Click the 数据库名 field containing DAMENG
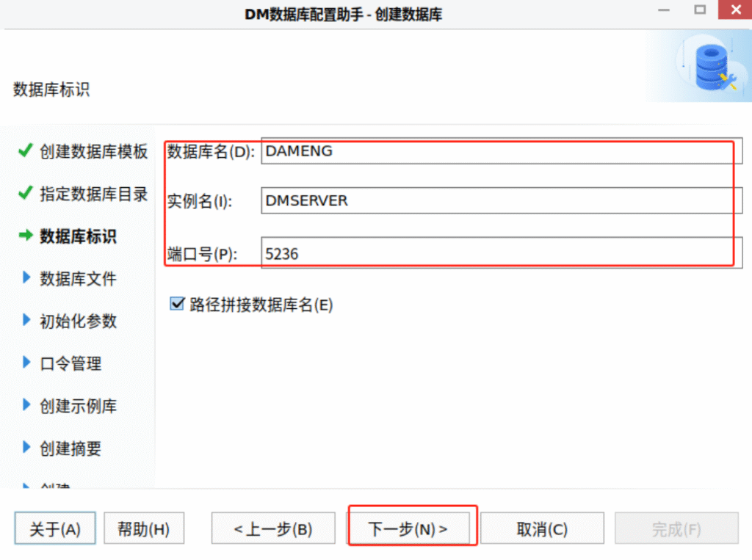 pos(499,151)
